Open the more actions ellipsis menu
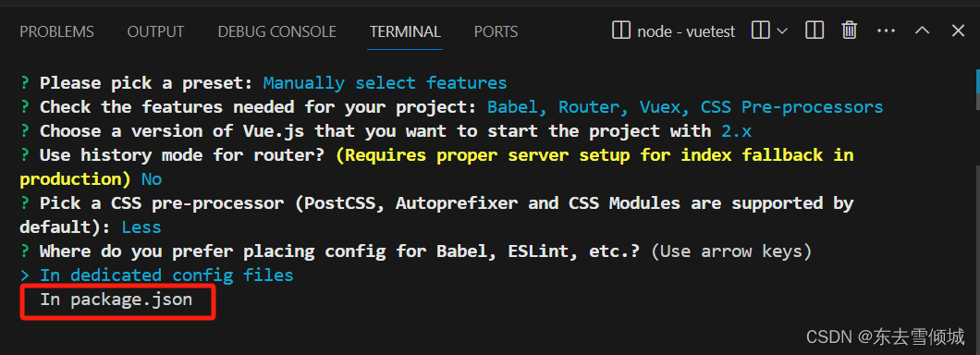This screenshot has width=980, height=355. pos(887,30)
